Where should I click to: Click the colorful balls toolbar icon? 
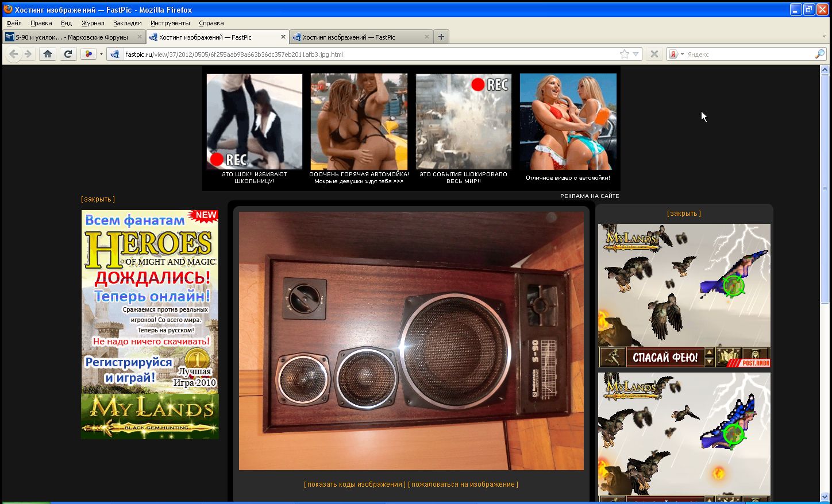(88, 54)
